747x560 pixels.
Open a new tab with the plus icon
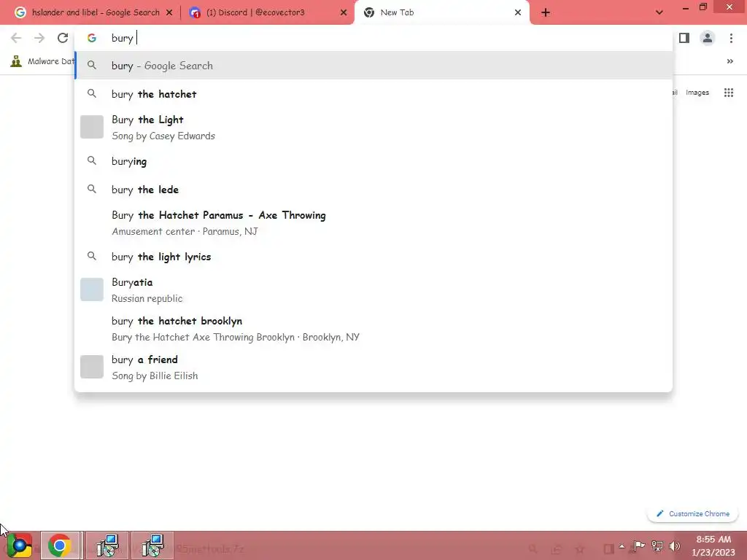(546, 13)
